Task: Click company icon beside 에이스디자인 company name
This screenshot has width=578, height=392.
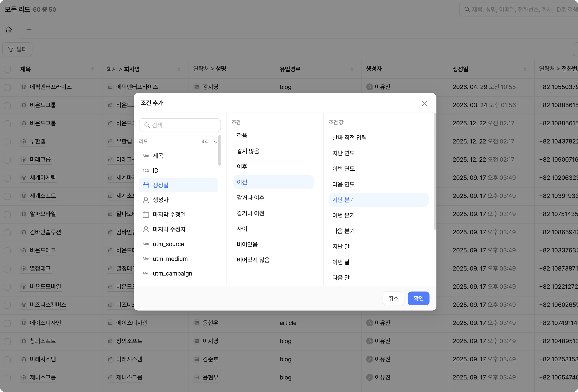Action: coord(110,323)
